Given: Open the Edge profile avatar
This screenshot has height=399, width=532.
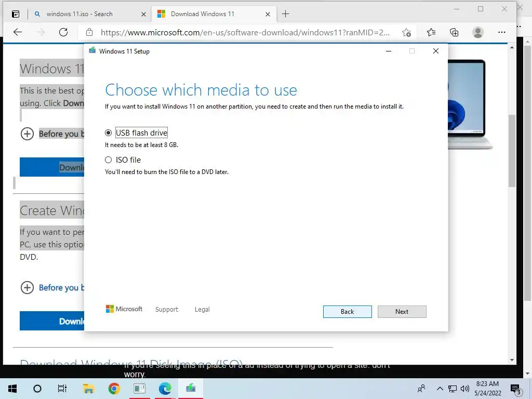Looking at the screenshot, I should [x=478, y=33].
